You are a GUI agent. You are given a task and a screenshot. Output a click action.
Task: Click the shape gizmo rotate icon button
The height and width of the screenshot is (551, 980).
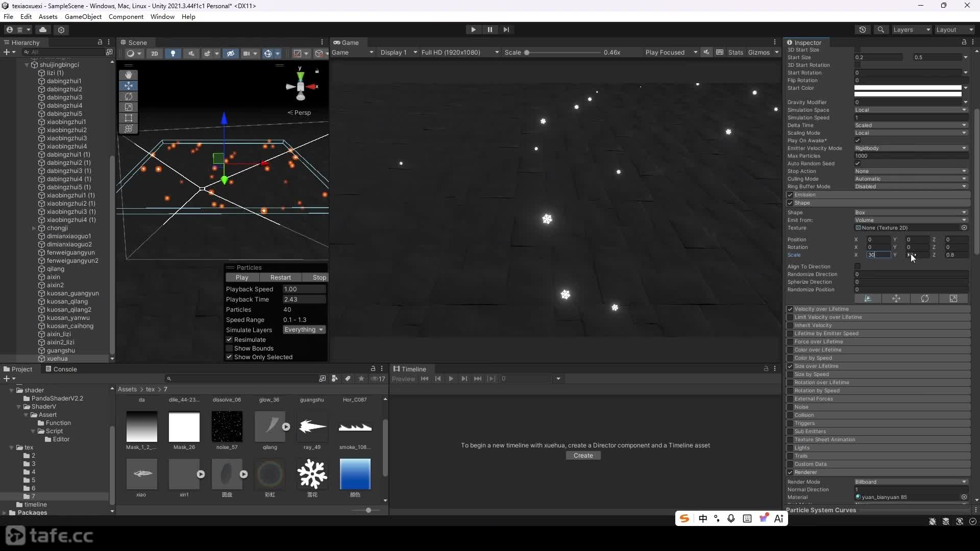point(925,299)
